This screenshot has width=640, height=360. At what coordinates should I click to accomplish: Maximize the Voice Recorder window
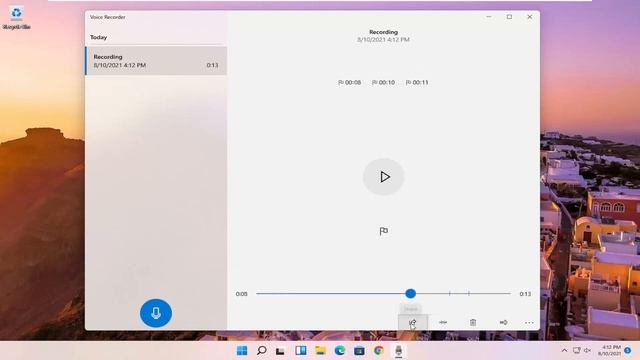(509, 17)
